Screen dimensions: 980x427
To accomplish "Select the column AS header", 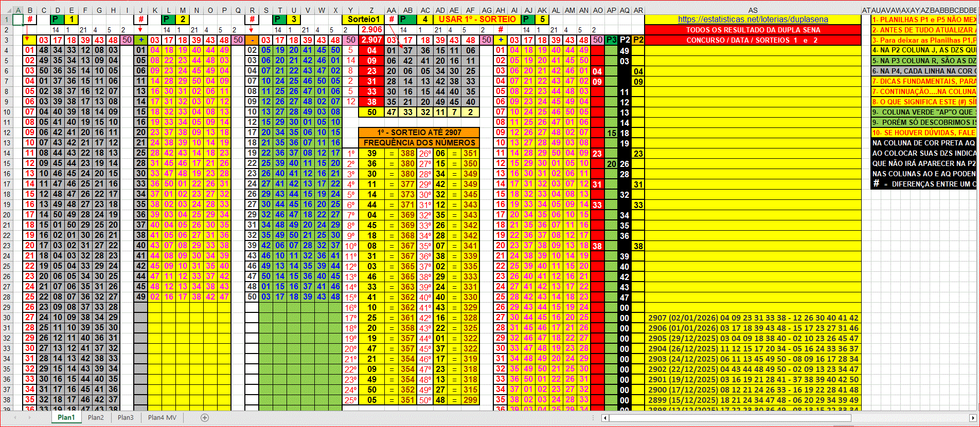I will [753, 10].
